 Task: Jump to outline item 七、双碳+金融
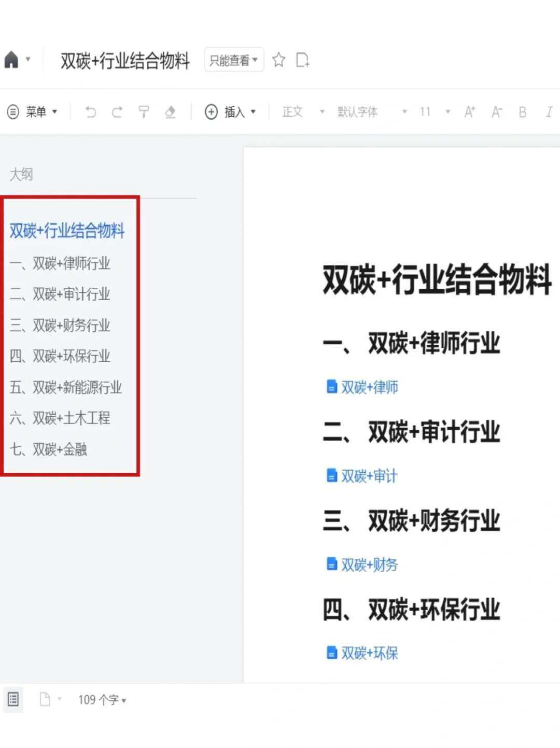coord(48,449)
